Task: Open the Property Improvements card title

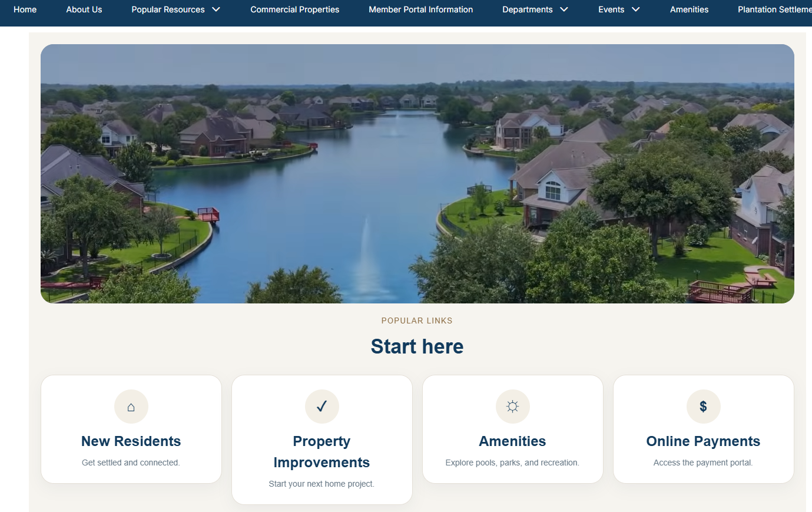Action: 322,452
